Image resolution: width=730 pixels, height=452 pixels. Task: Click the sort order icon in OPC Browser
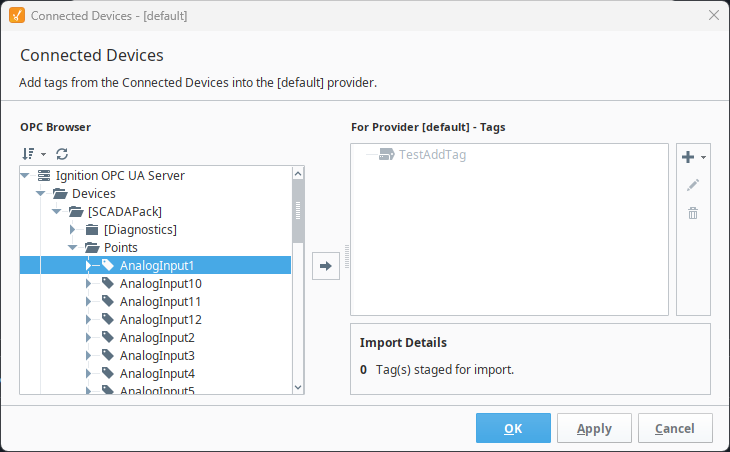tap(28, 154)
